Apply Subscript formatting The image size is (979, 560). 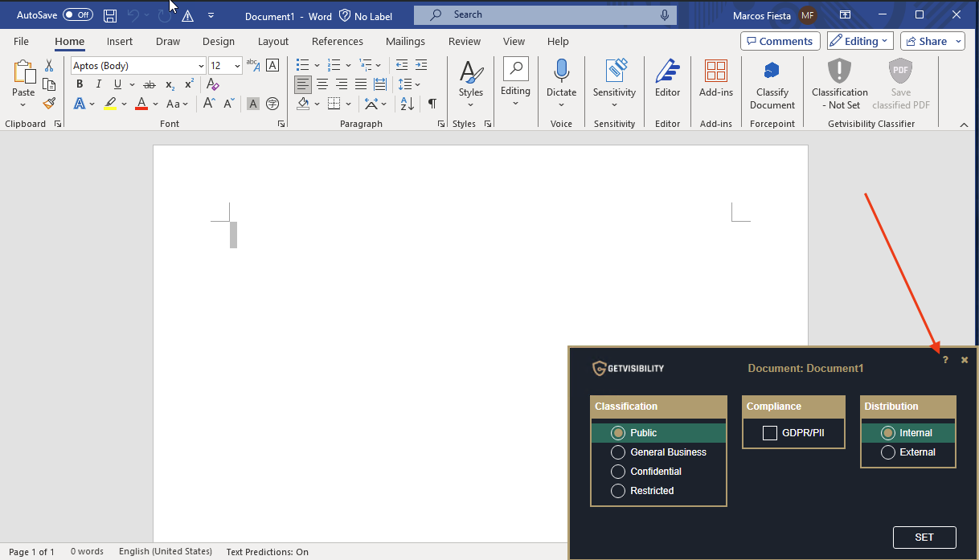point(170,84)
